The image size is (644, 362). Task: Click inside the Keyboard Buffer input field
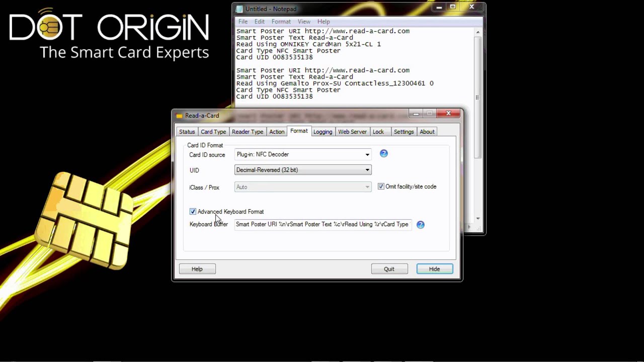pos(323,225)
